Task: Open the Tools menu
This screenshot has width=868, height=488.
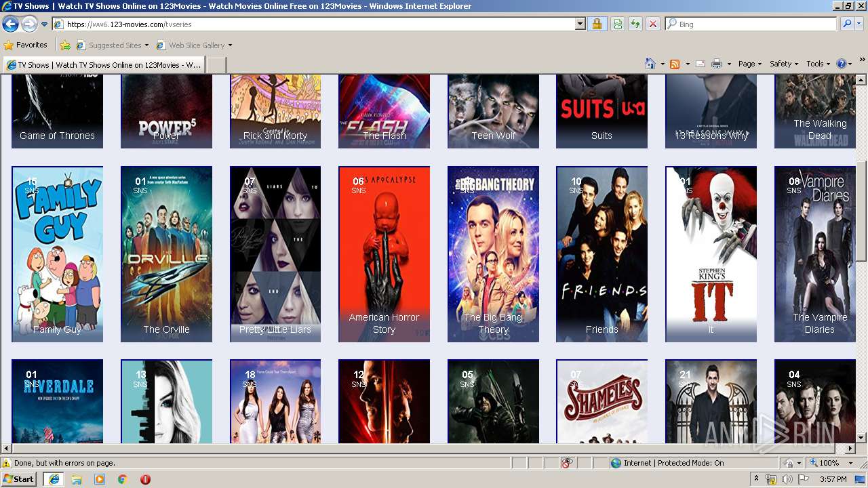Action: point(818,64)
